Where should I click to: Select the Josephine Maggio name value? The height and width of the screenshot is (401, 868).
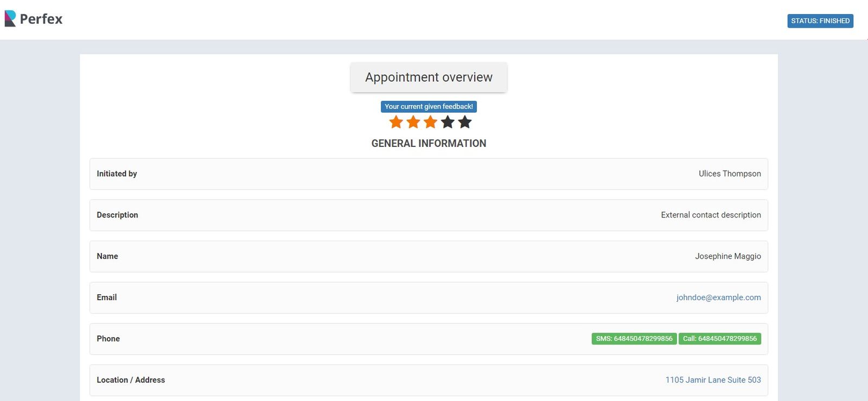[727, 256]
